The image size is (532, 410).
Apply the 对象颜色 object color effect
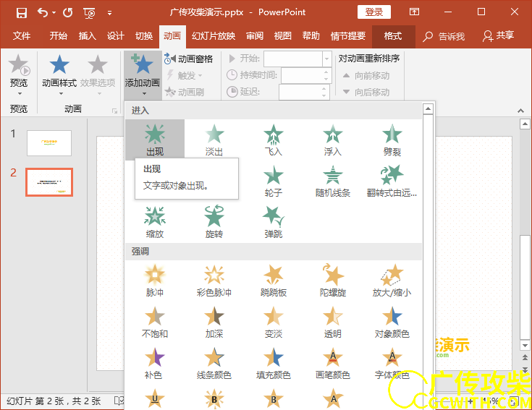(392, 322)
